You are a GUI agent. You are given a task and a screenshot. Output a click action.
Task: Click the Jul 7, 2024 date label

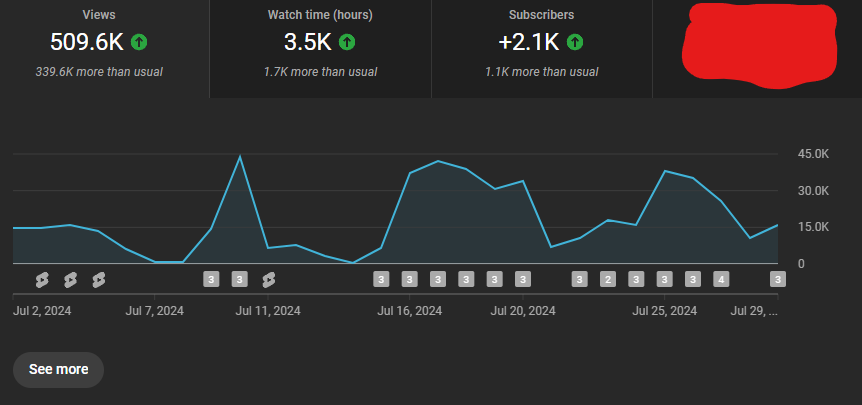[154, 311]
